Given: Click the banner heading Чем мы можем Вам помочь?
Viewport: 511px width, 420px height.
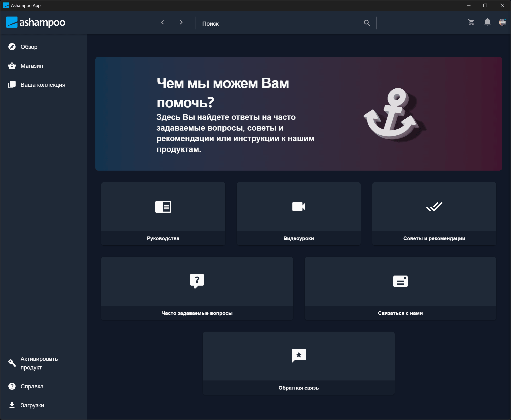Looking at the screenshot, I should 223,93.
